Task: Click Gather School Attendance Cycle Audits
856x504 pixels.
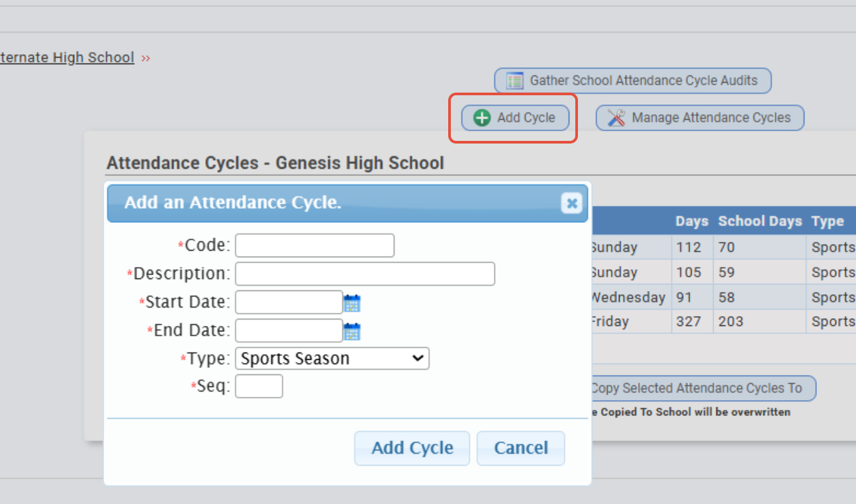Action: click(x=632, y=81)
